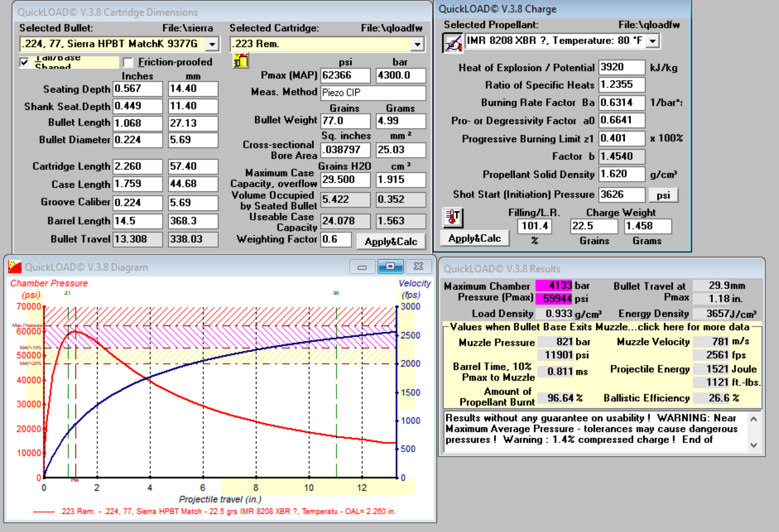Click the Pmax (MAP) bar field 4300.0
This screenshot has width=779, height=532.
[401, 76]
